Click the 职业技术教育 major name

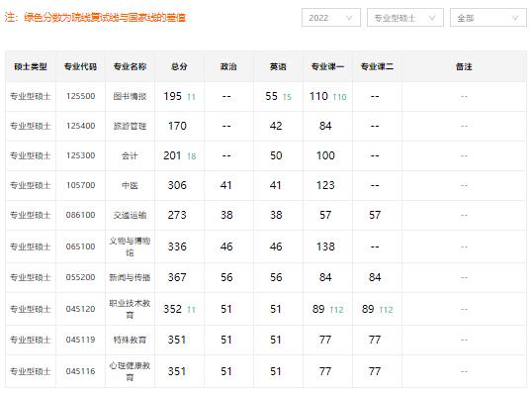(130, 309)
